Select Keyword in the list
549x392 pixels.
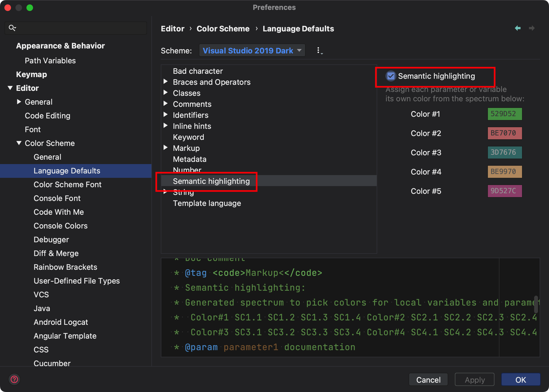click(188, 137)
